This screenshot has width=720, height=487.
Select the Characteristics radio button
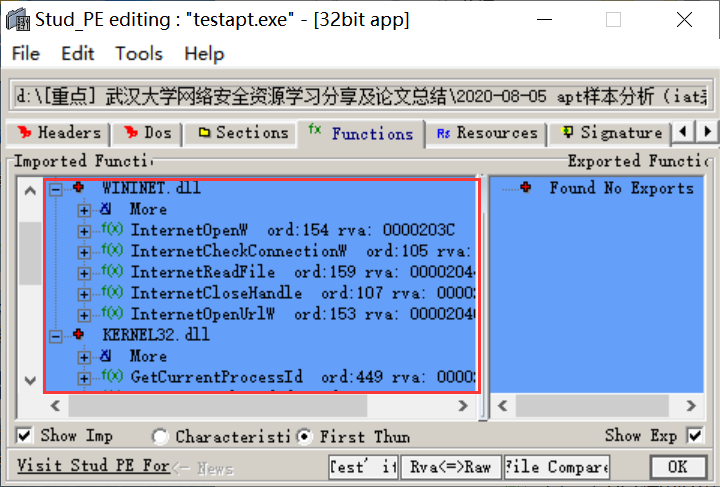coord(160,437)
